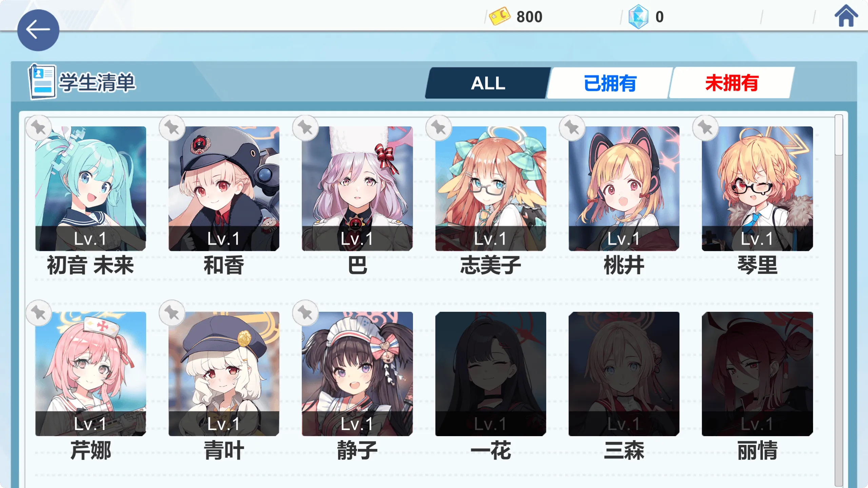Pin the 芹娜 student card
This screenshot has height=488, width=868.
39,313
